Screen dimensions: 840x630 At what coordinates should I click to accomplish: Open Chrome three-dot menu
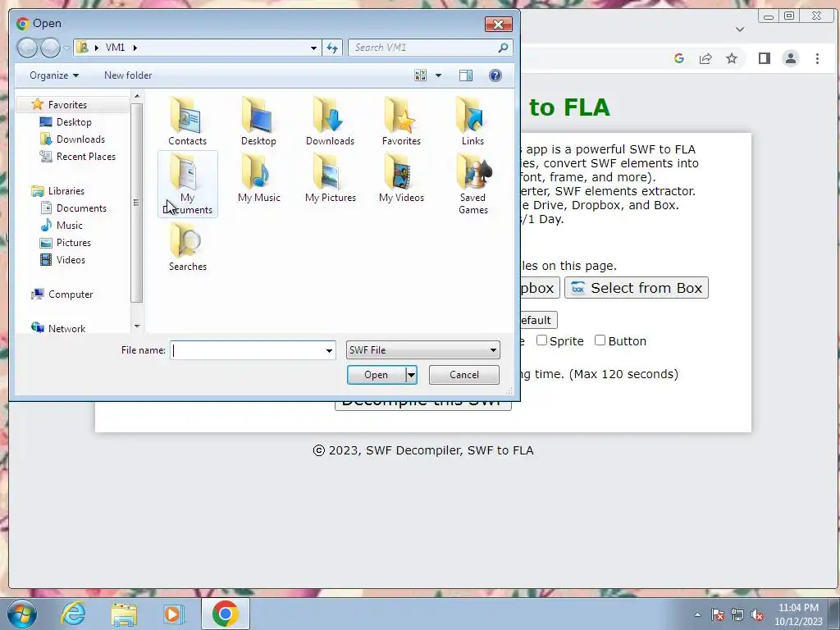point(818,58)
